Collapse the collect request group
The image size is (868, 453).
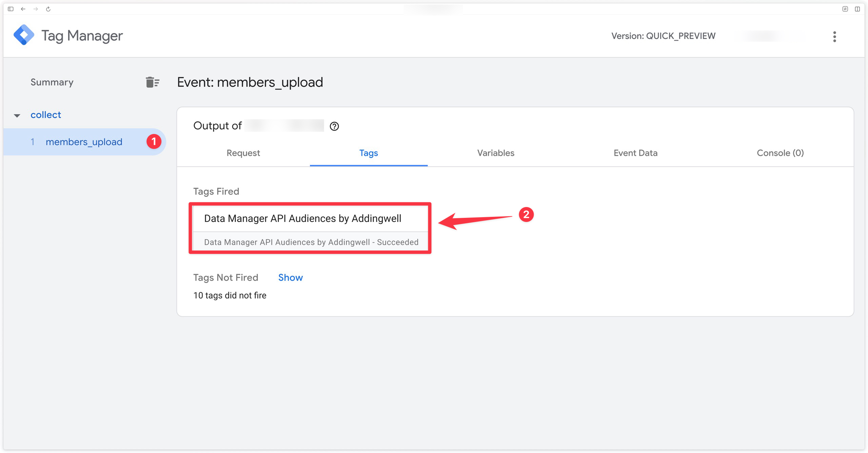click(17, 115)
